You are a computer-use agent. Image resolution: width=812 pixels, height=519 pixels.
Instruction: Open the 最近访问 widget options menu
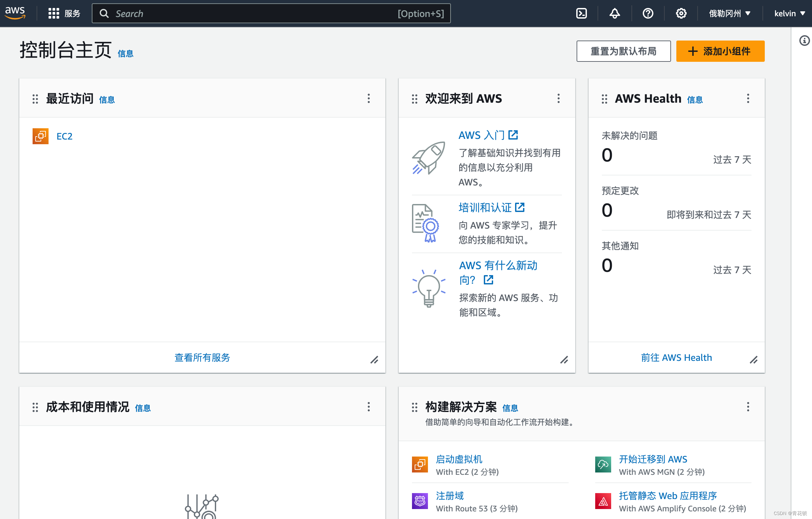pyautogui.click(x=368, y=98)
